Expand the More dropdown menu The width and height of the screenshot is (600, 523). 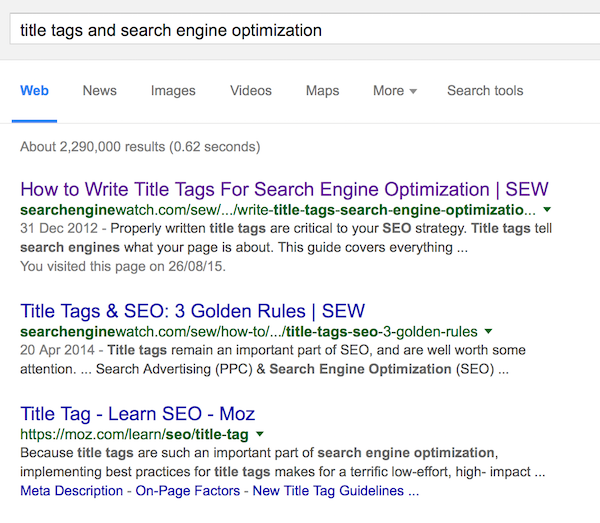394,91
